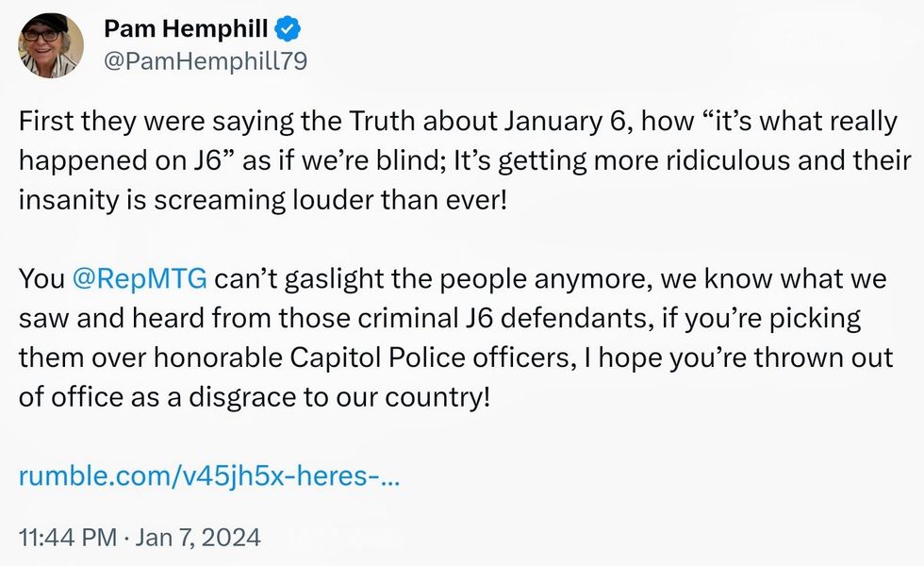Click the 11:44 PM timestamp
The width and height of the screenshot is (924, 566).
point(67,537)
